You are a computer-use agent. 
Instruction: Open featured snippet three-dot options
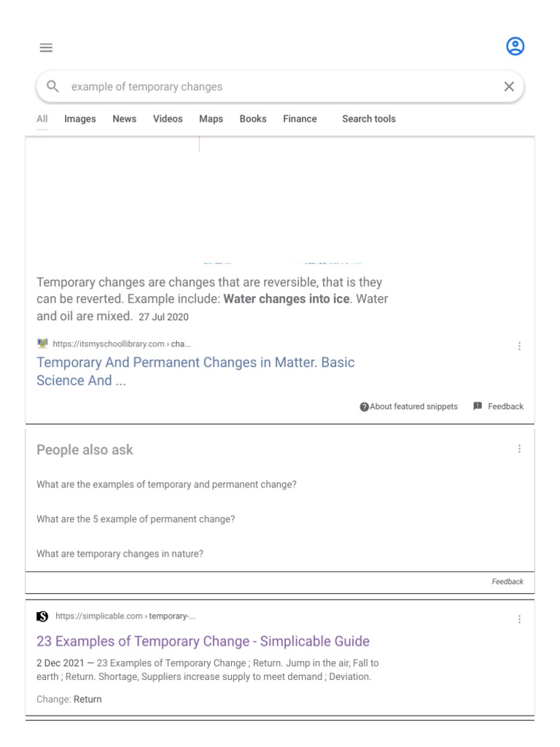tap(519, 346)
